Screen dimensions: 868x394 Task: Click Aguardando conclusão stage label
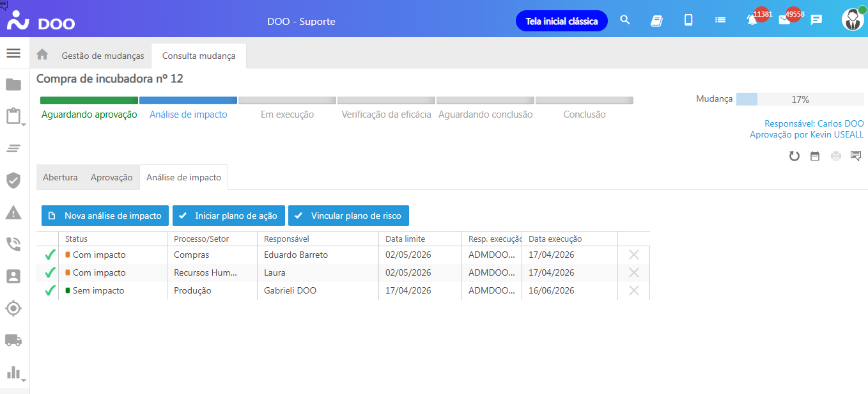point(485,114)
